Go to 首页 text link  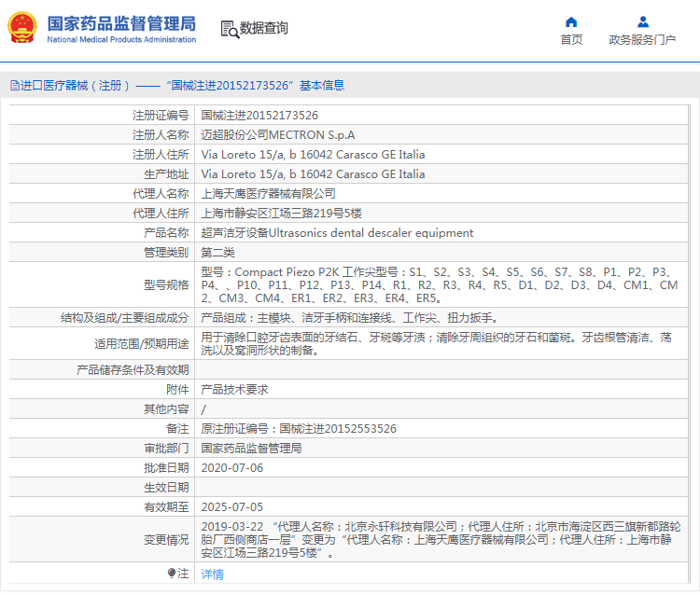coord(571,40)
